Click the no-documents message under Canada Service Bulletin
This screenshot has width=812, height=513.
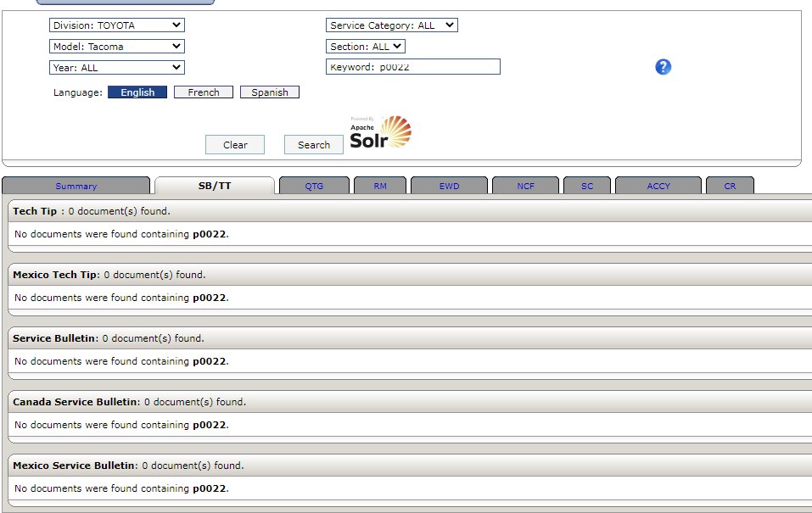tap(121, 425)
